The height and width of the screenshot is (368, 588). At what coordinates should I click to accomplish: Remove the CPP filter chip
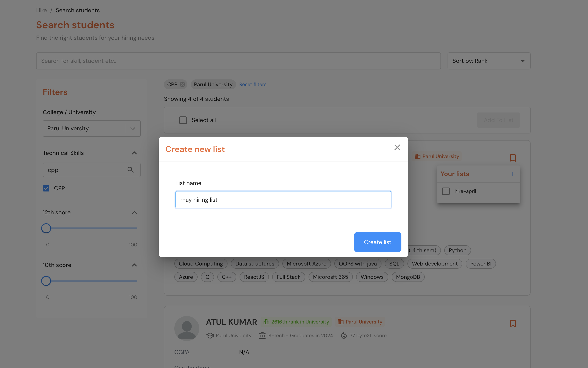click(182, 84)
